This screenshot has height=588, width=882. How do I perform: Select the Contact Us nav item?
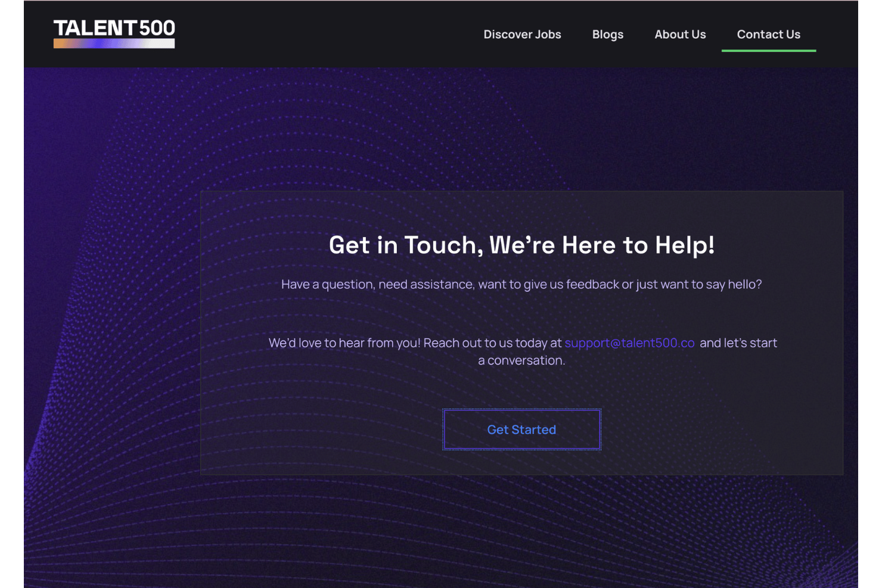pyautogui.click(x=768, y=35)
